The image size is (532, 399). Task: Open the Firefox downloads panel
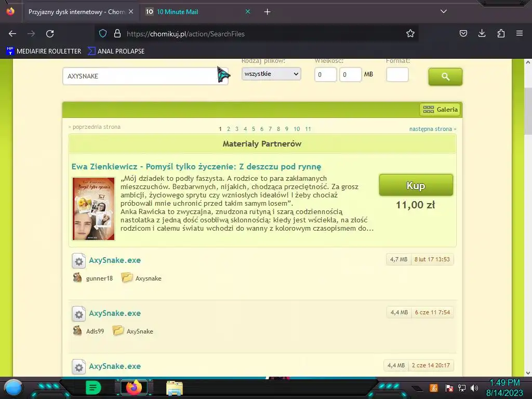click(482, 34)
